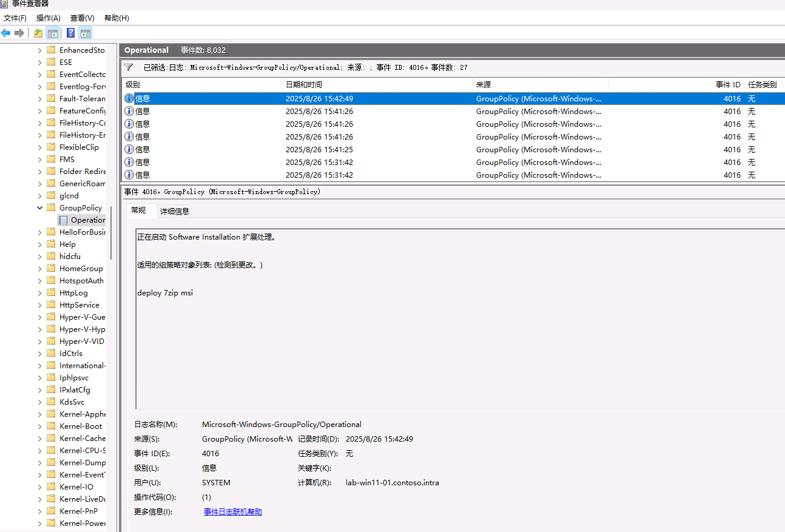Image resolution: width=785 pixels, height=532 pixels.
Task: Click the folder icon beside GroupPolicy
Action: (x=51, y=207)
